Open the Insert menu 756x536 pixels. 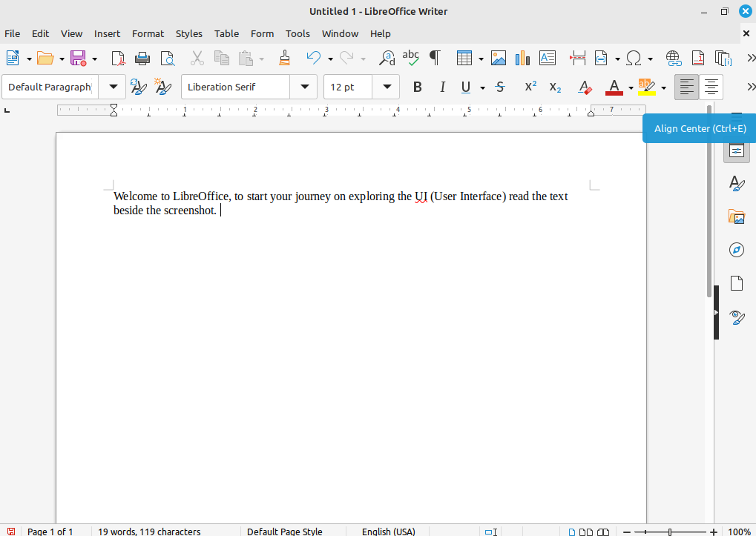pos(107,33)
